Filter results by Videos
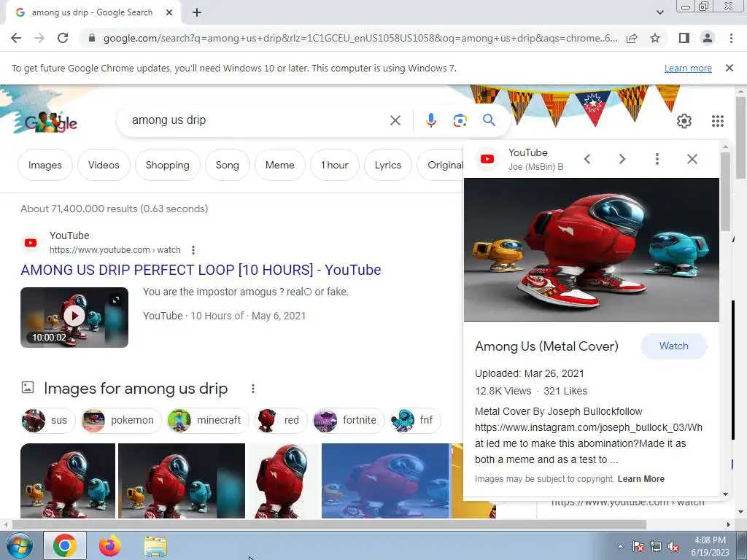 (x=104, y=165)
